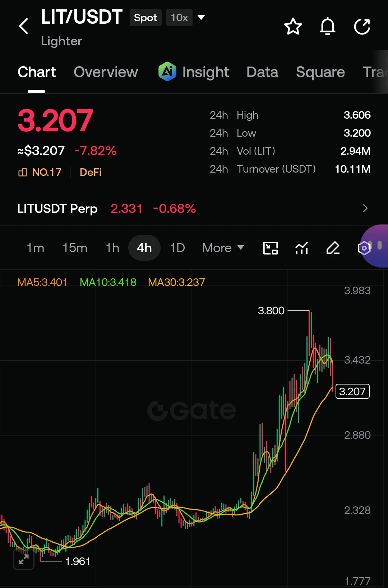Open the More timeframes dropdown
Viewport: 388px width, 588px height.
(223, 248)
